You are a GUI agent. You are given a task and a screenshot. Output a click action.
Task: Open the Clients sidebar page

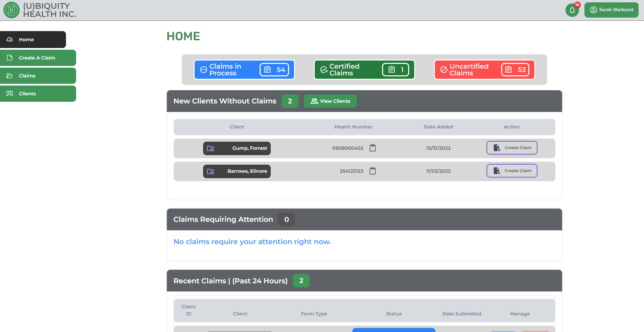(x=38, y=94)
